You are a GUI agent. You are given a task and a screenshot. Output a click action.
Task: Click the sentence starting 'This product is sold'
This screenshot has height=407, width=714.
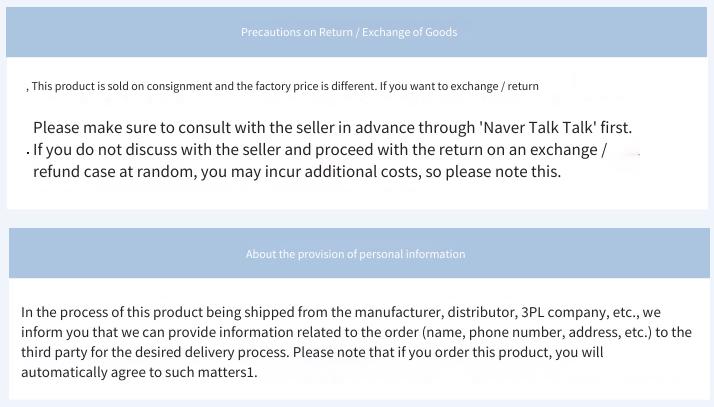(x=285, y=86)
